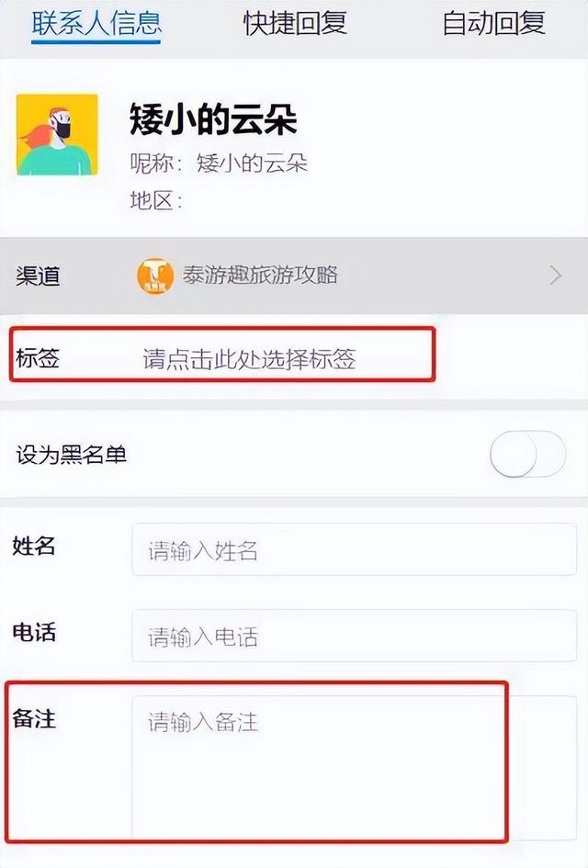
Task: Click the 泰游趣旅游攻略 channel name
Action: click(x=260, y=275)
